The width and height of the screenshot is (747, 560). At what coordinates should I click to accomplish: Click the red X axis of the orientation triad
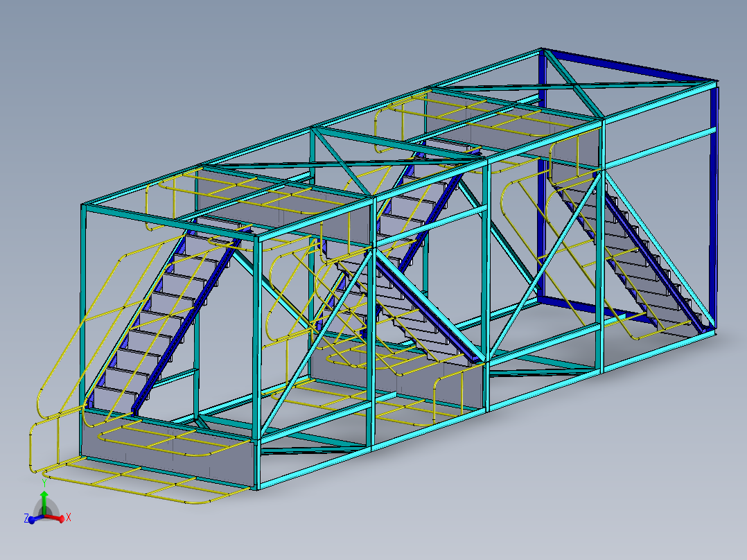pos(55,518)
